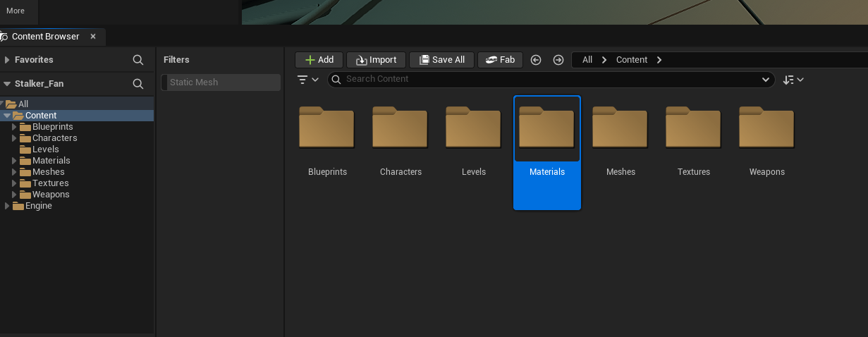Screen dimensions: 868x337
Task: Select the All root in the folder tree
Action: tap(23, 104)
